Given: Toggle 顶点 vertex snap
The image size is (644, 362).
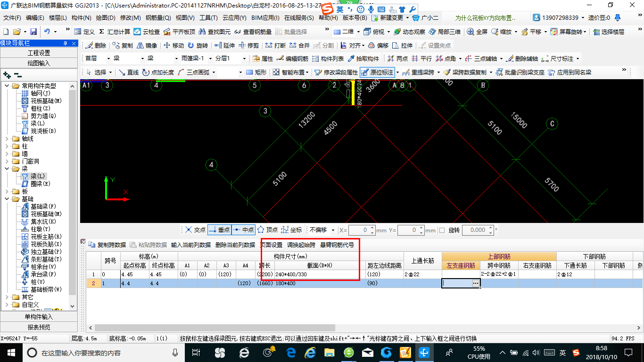Looking at the screenshot, I should pos(267,230).
